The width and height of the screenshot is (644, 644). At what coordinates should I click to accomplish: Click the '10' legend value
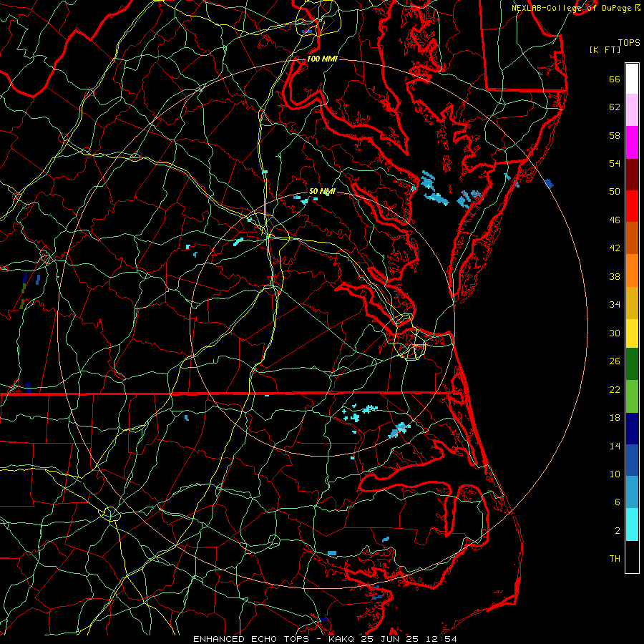click(615, 474)
